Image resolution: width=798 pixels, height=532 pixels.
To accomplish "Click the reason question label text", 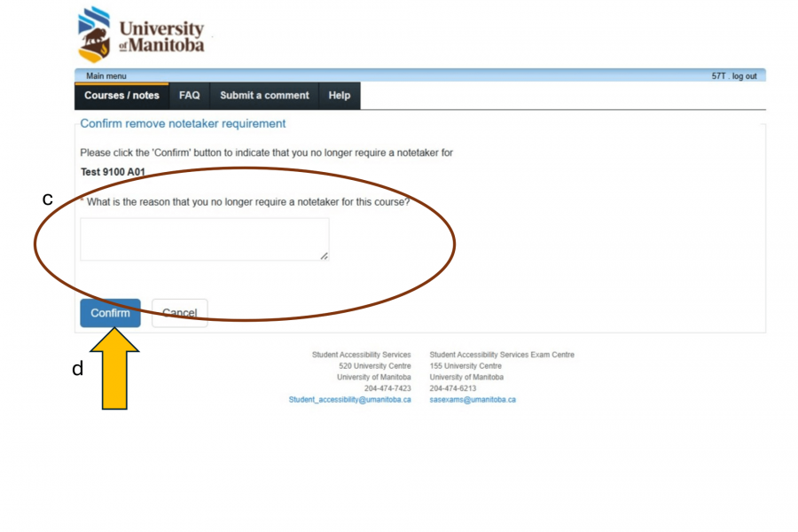I will 248,202.
